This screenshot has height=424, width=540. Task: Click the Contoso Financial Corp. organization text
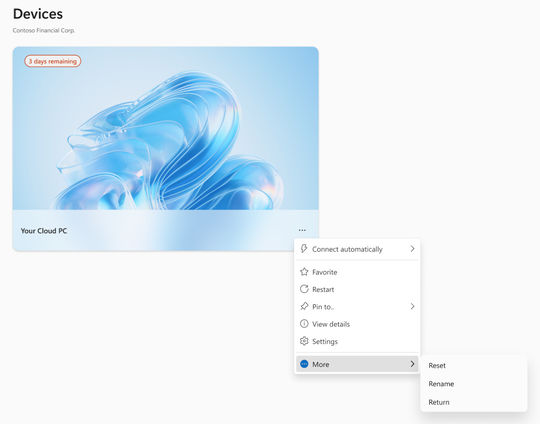coord(44,30)
